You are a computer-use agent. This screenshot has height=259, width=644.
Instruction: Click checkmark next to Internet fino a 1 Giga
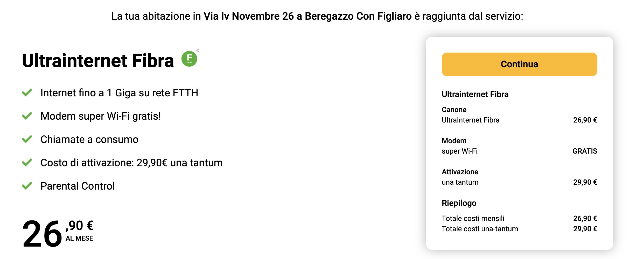coord(27,92)
